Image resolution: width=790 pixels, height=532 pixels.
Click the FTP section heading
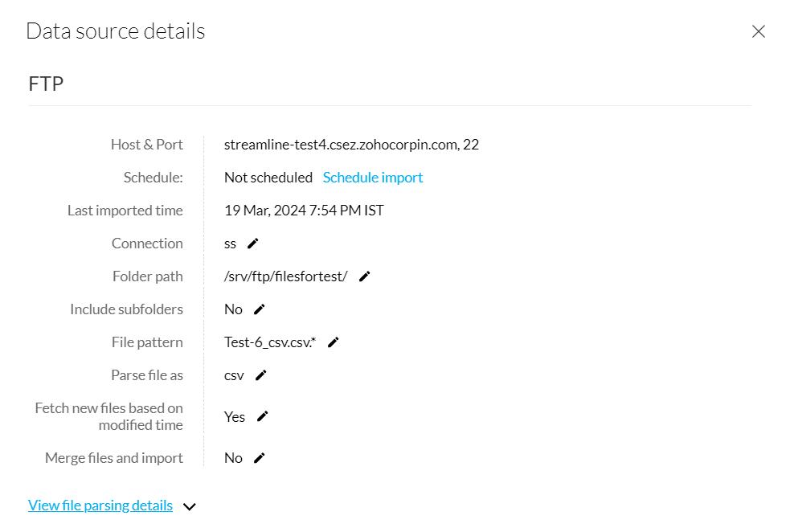tap(46, 84)
